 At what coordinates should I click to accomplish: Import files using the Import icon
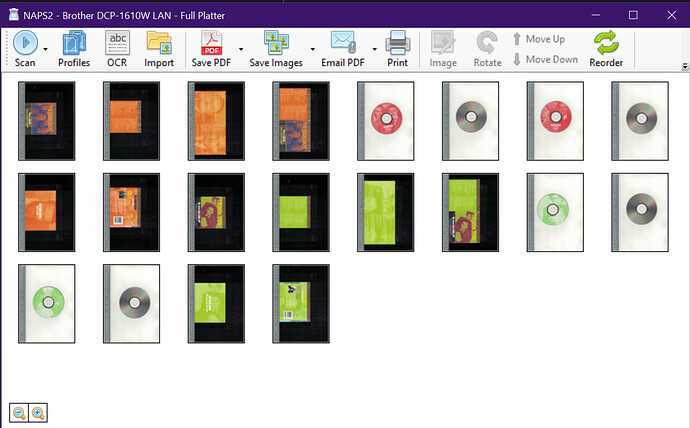point(159,49)
